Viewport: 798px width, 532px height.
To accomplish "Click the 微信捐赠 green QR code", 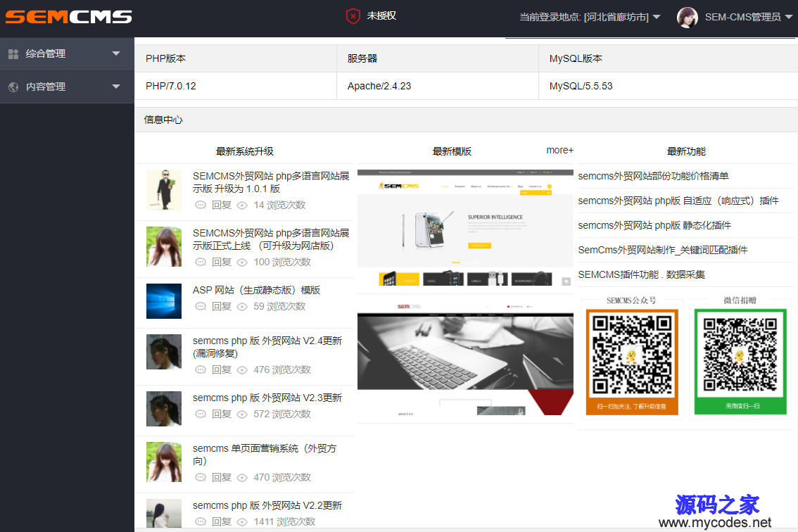I will [x=740, y=362].
